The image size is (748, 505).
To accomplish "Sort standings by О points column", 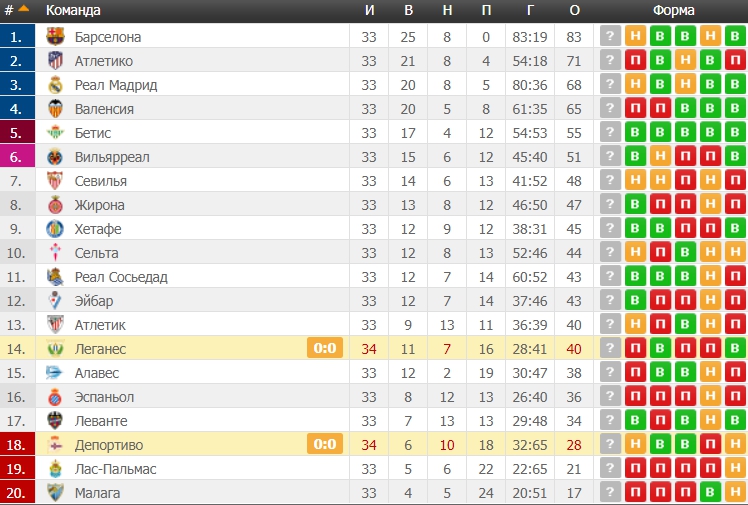I will point(574,11).
